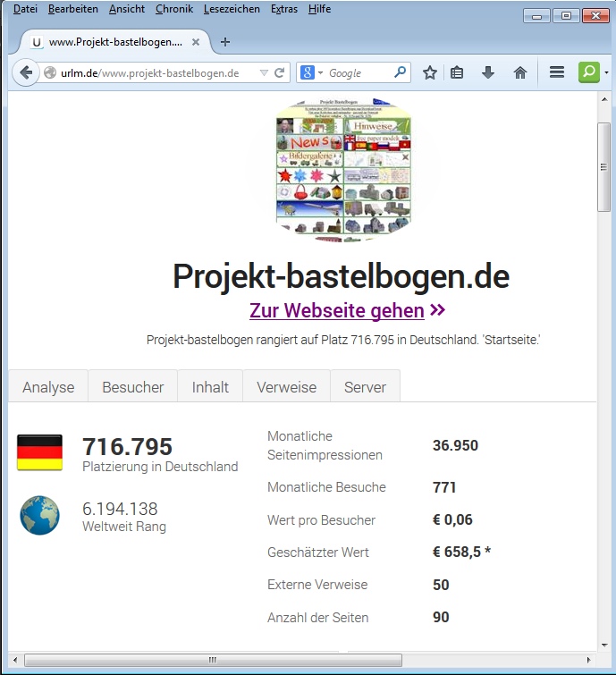The height and width of the screenshot is (675, 616).
Task: Select the www.Projekt-bastelbogen browser tab
Action: click(x=115, y=42)
